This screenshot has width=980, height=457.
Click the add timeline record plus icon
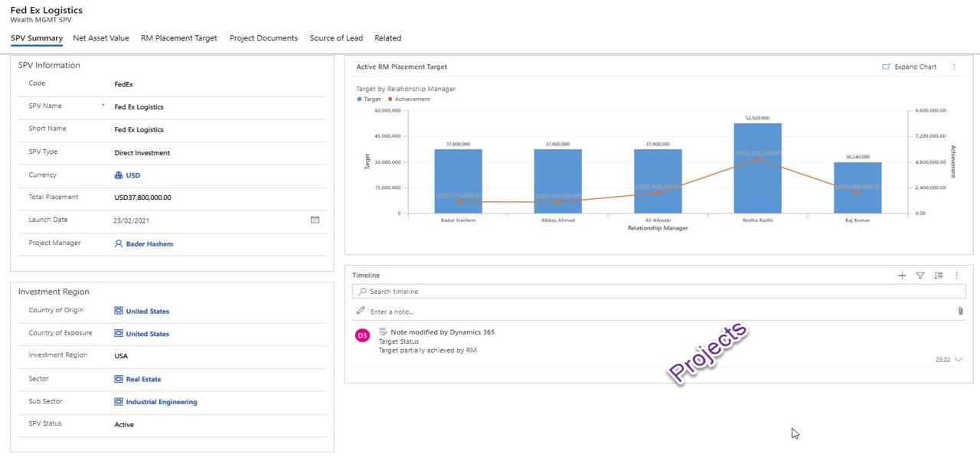point(902,276)
